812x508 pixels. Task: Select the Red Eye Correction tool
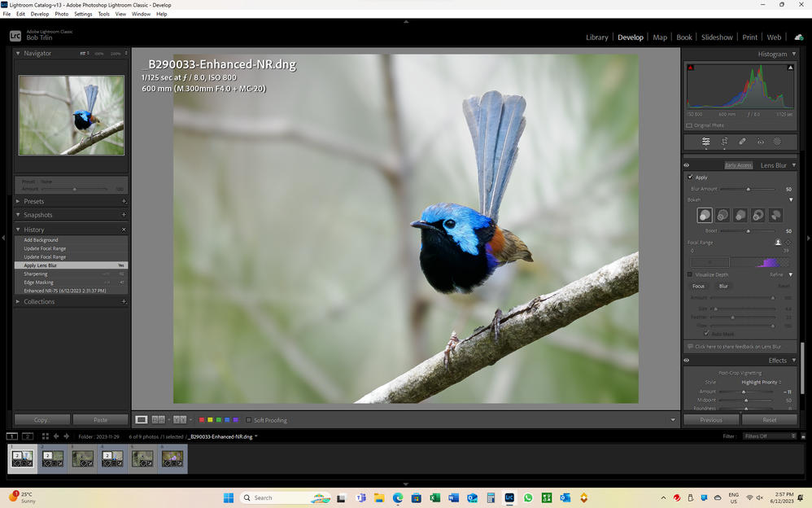click(761, 142)
